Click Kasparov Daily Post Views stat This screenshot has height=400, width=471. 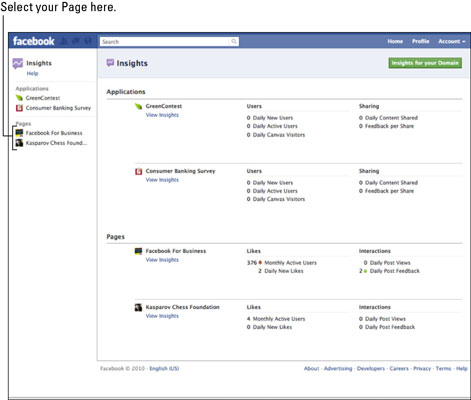point(382,319)
